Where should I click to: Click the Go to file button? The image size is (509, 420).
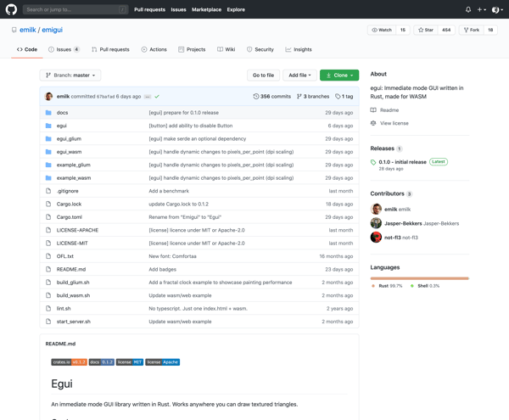(x=263, y=76)
